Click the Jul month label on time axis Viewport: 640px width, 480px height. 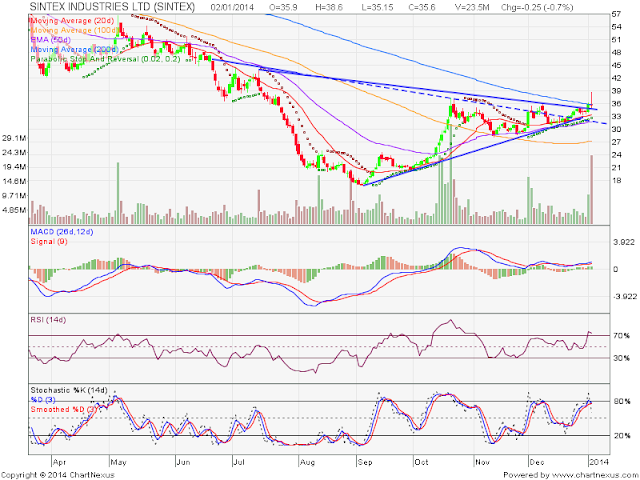click(x=238, y=462)
